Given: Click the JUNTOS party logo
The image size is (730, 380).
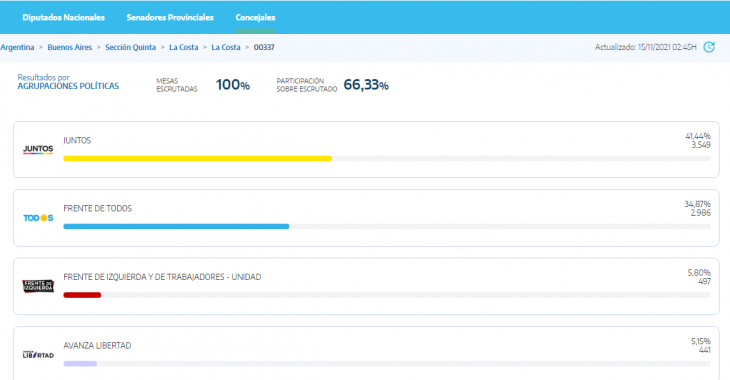Looking at the screenshot, I should coord(38,149).
